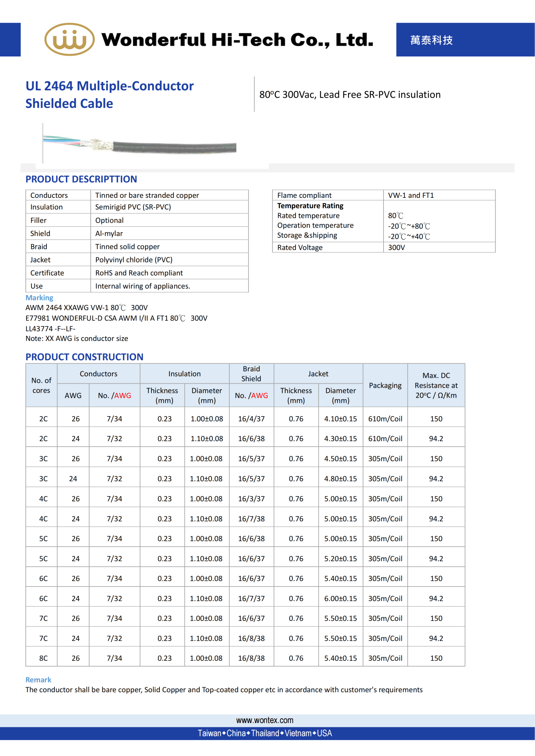Click the No. of cores header
Screen dimensions: 535x756
[41, 385]
